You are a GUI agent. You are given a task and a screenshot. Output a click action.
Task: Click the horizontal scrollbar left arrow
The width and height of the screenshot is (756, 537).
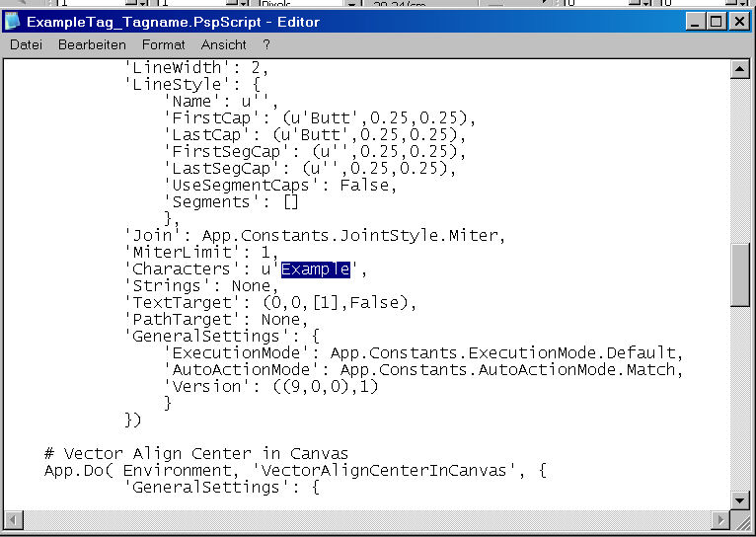pyautogui.click(x=13, y=520)
